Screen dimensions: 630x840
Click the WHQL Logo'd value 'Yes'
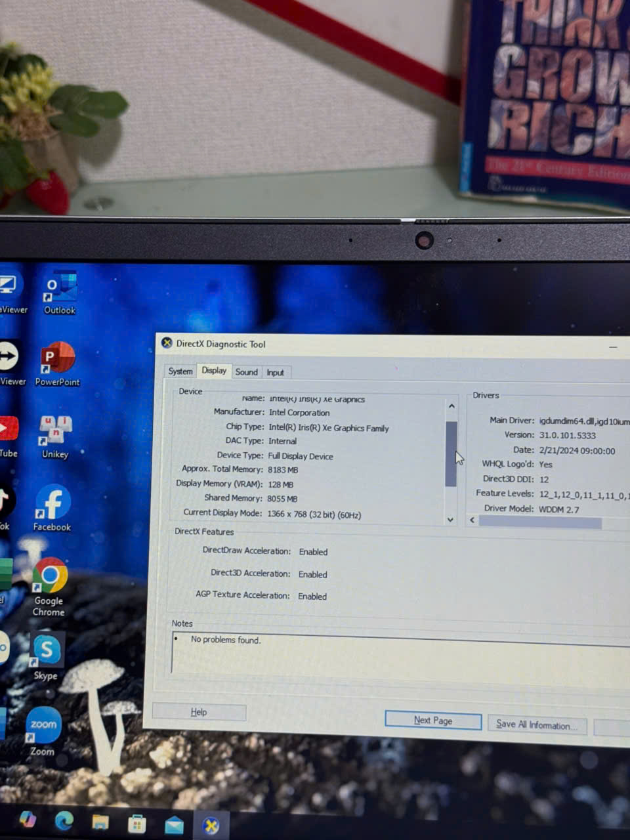tap(546, 465)
